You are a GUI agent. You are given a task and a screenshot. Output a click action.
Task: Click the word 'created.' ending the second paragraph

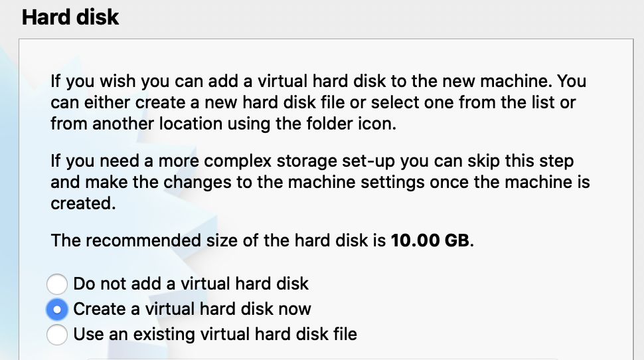[x=83, y=204]
